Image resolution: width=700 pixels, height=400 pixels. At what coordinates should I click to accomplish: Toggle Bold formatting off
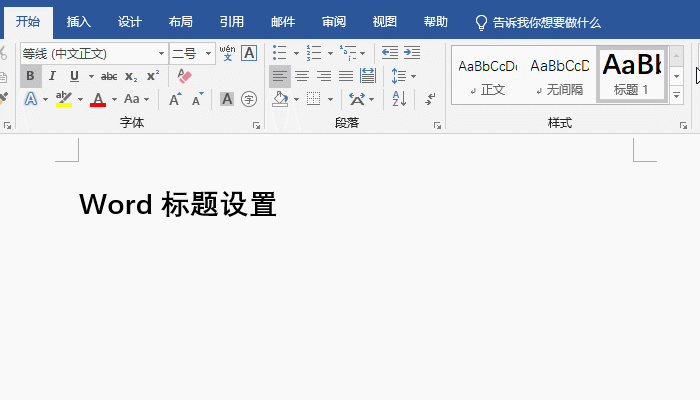tap(30, 76)
